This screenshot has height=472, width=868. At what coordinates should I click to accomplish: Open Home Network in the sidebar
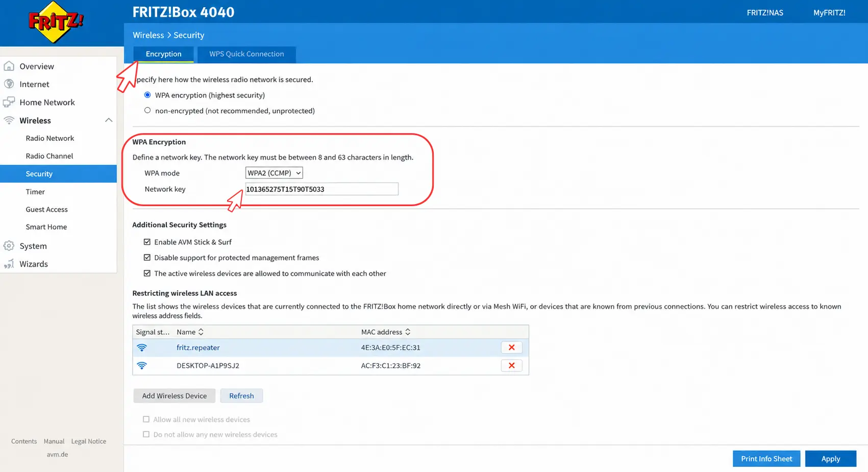coord(47,102)
